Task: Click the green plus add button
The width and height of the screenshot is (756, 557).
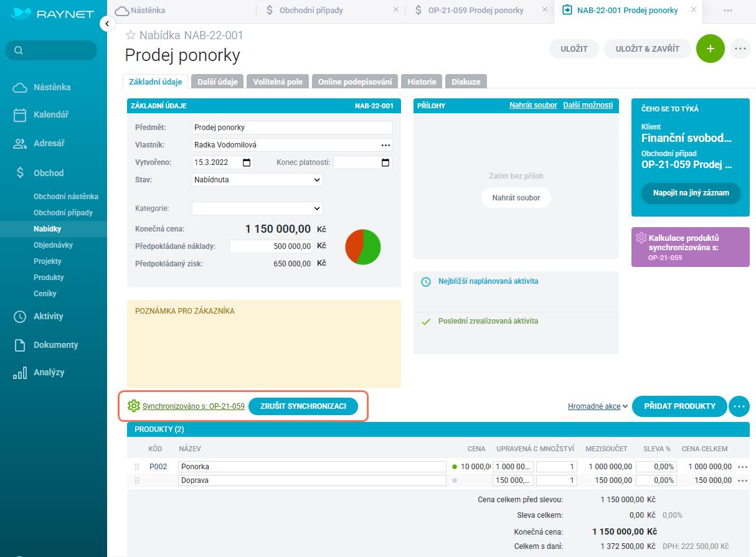Action: click(710, 49)
